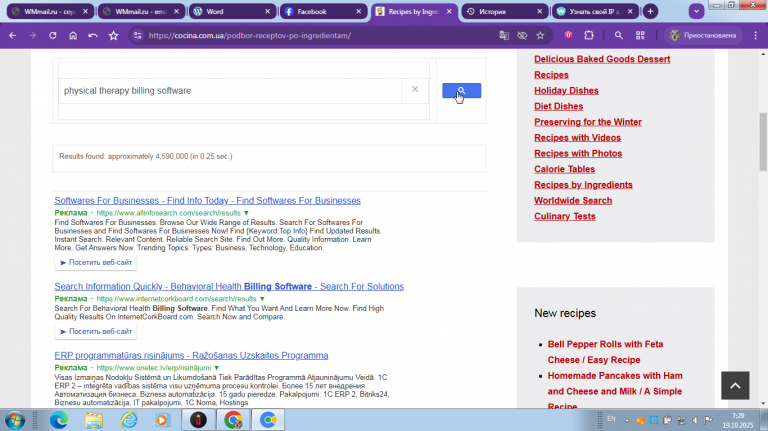Clear the search query with X

tap(415, 89)
